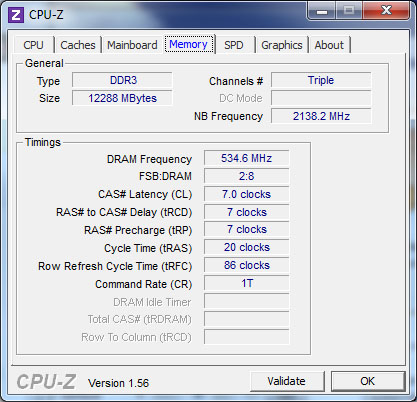Open the SPD tab
The image size is (417, 402).
tap(234, 45)
